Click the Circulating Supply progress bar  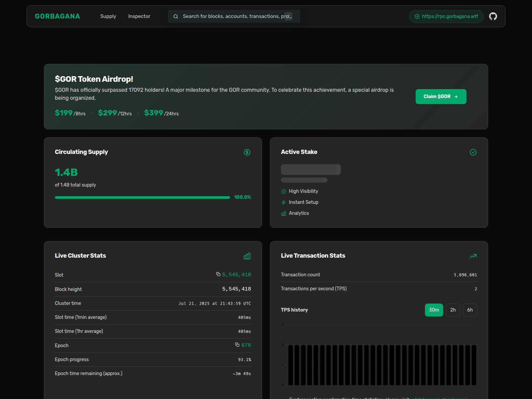[x=142, y=197]
